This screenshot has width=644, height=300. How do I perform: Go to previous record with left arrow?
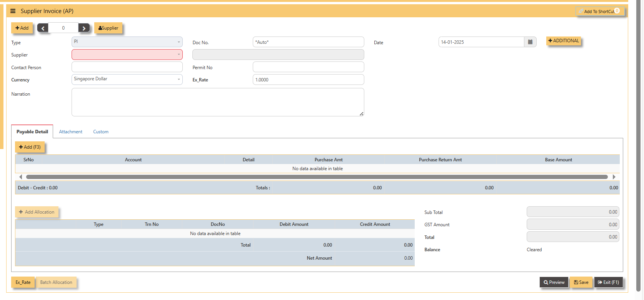(x=43, y=28)
